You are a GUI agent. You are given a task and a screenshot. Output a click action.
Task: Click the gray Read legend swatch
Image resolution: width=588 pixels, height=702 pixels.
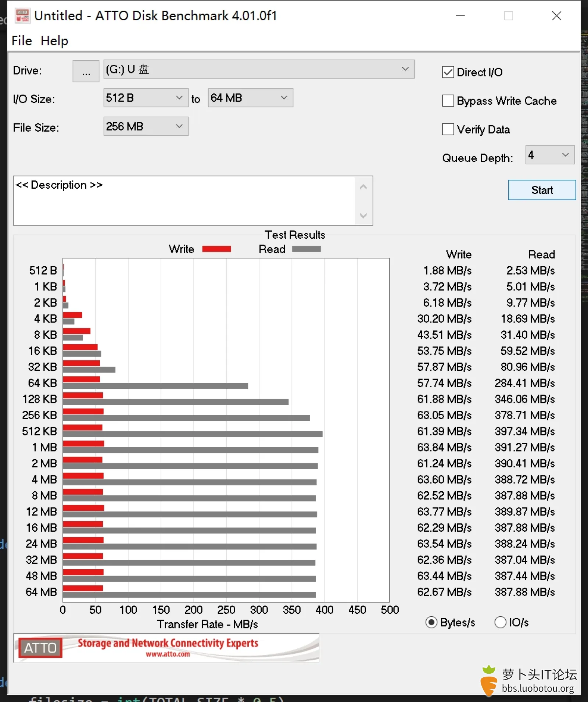[306, 249]
